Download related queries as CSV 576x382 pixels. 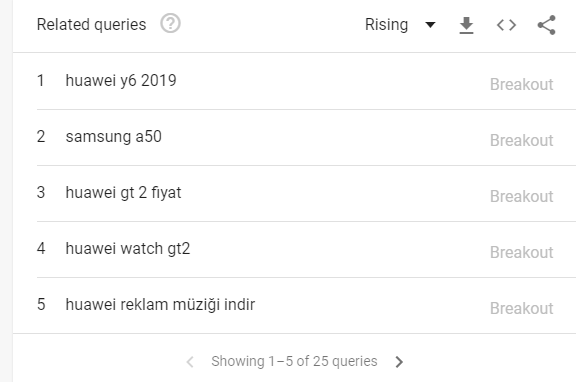coord(466,25)
